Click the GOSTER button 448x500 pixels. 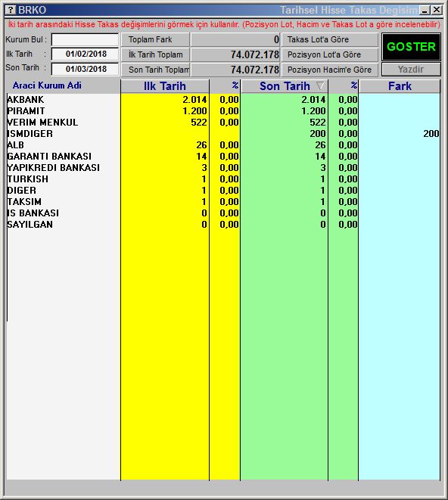[411, 47]
